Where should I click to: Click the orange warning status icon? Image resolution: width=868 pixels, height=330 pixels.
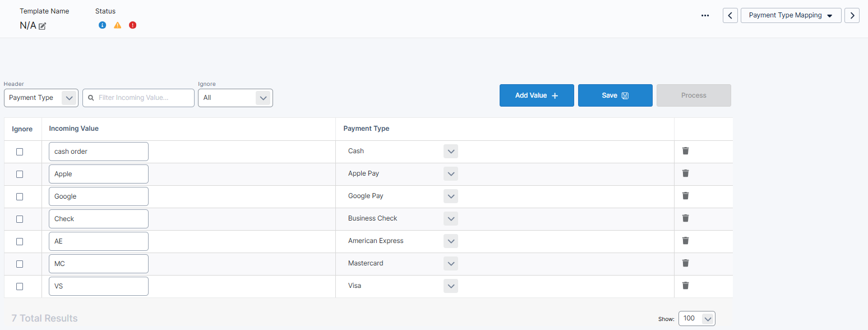(117, 25)
